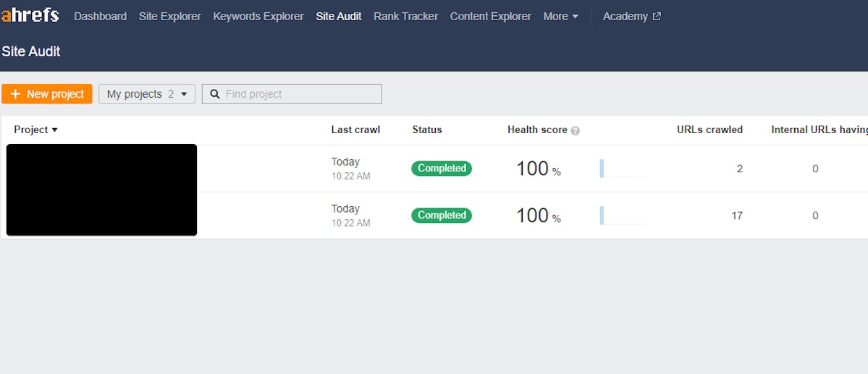Open the Health score help icon
868x374 pixels.
[x=575, y=131]
